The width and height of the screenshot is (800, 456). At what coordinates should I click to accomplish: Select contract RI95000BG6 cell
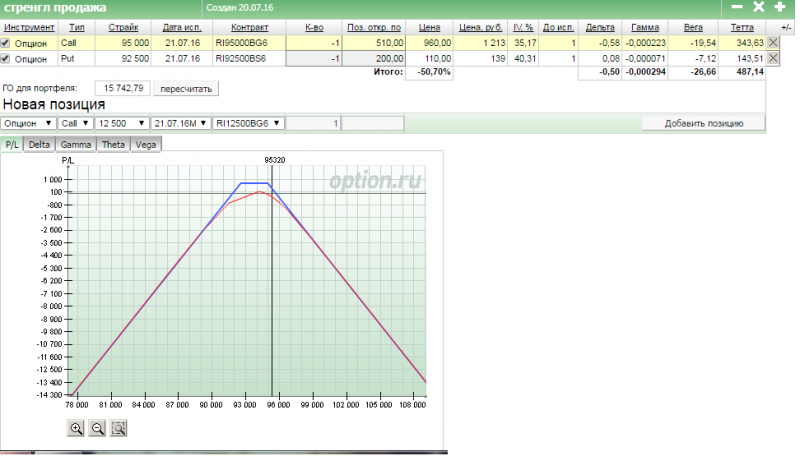(249, 43)
